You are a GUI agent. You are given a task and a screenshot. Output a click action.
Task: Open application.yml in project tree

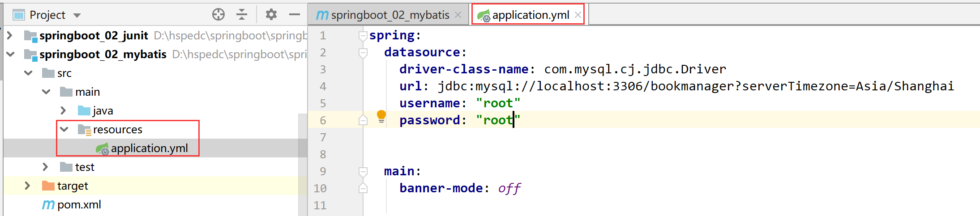point(149,148)
